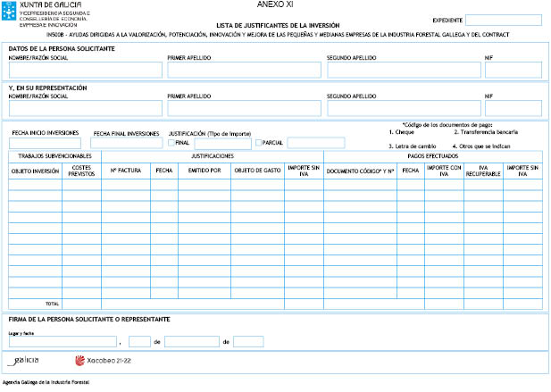The width and height of the screenshot is (551, 392).
Task: Check the FINAL justification checkbox
Action: tap(171, 143)
